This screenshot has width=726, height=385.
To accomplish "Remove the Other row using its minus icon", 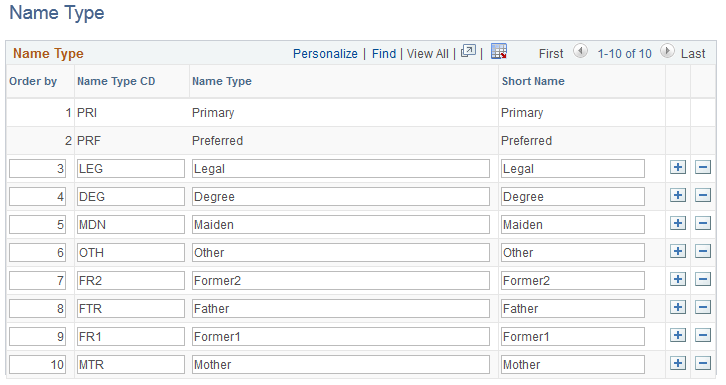I will (703, 251).
